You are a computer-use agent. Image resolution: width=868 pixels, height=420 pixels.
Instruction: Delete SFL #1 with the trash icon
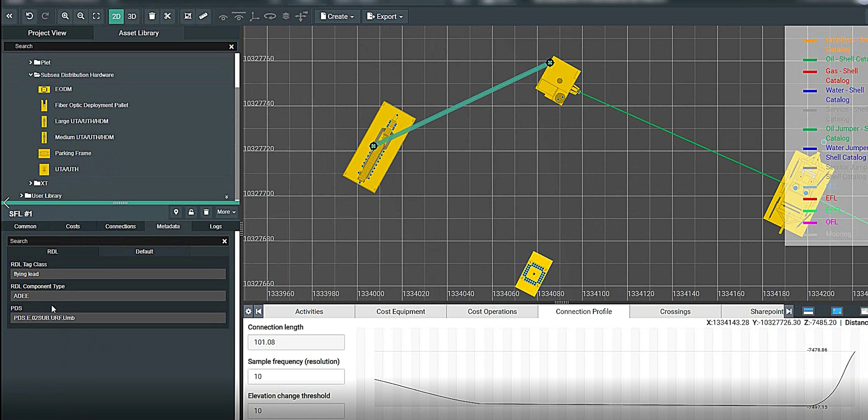[206, 212]
